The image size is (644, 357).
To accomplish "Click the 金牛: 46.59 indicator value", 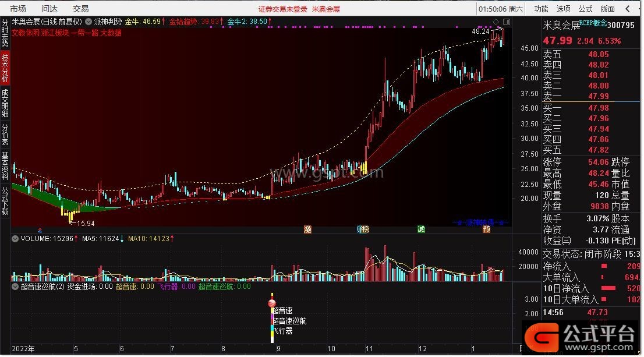I will point(145,22).
